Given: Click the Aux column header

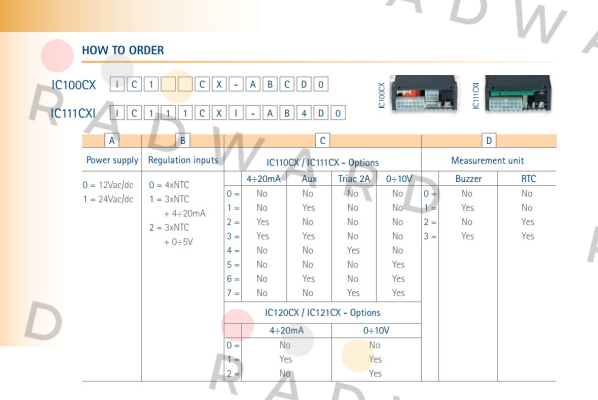Looking at the screenshot, I should [x=309, y=179].
